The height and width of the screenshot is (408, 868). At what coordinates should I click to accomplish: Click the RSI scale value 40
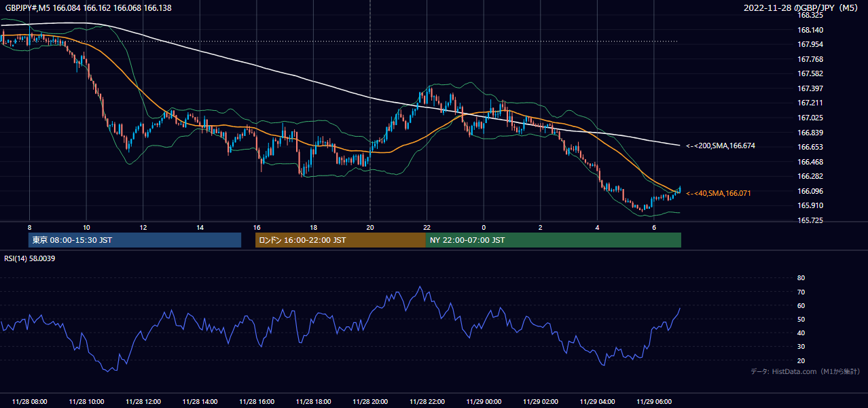pos(801,333)
